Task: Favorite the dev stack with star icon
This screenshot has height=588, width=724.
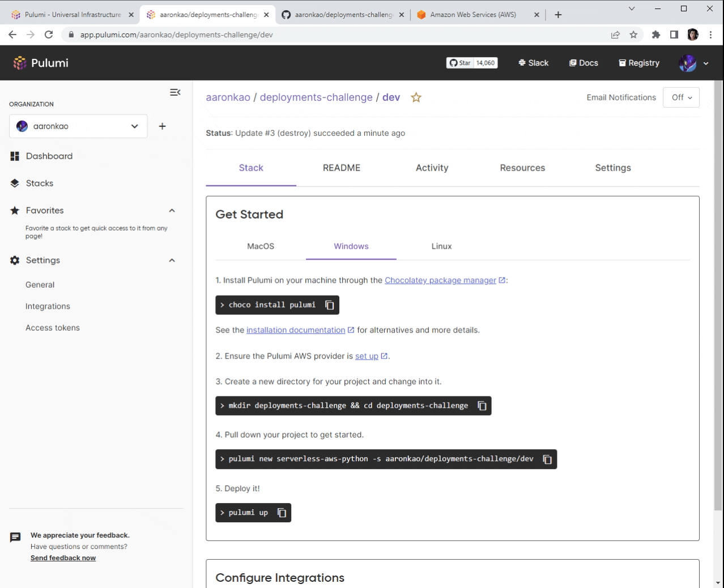Action: (416, 97)
